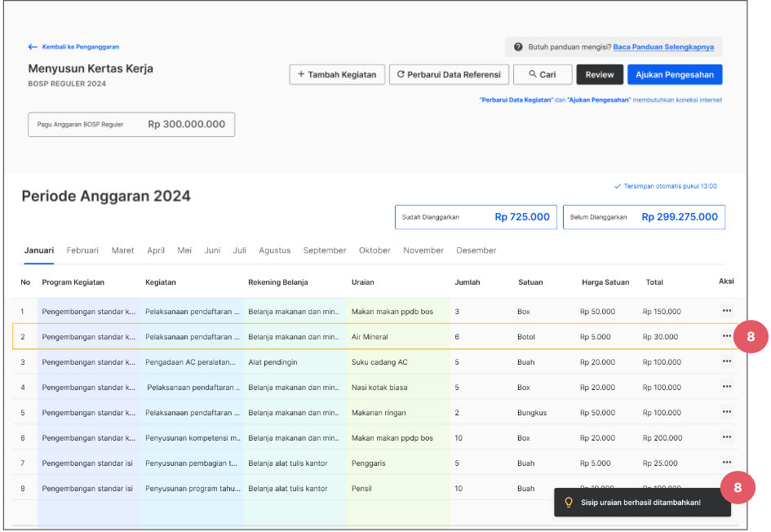The height and width of the screenshot is (532, 771).
Task: Click the Pagu Anggaran BOSP Reguler box
Action: 131,124
